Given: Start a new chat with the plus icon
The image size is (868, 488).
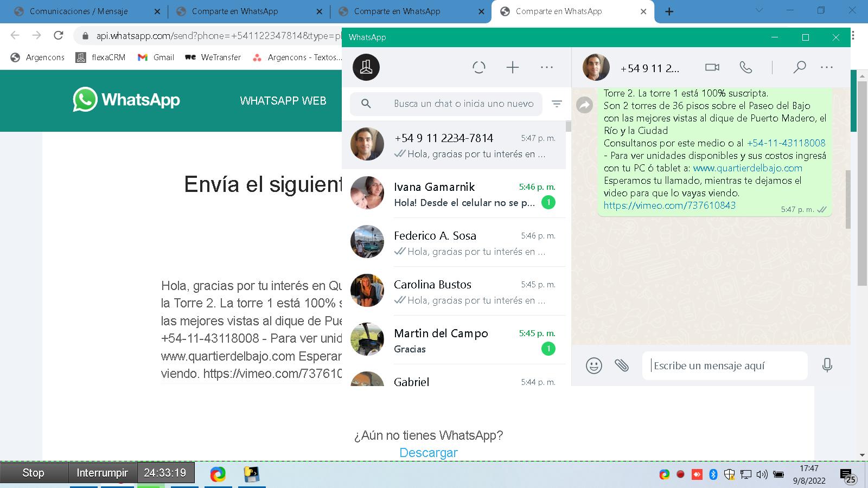Looking at the screenshot, I should coord(513,67).
